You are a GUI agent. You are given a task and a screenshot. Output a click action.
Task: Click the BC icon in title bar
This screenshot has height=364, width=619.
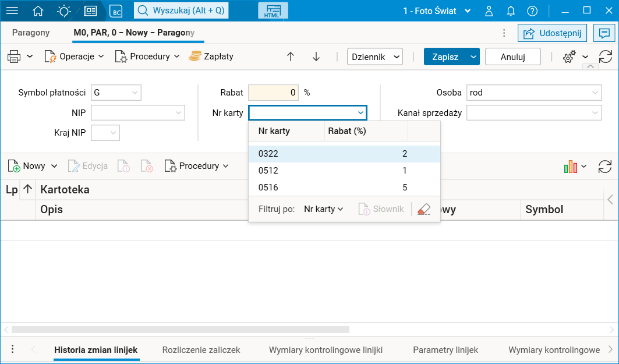tap(116, 11)
